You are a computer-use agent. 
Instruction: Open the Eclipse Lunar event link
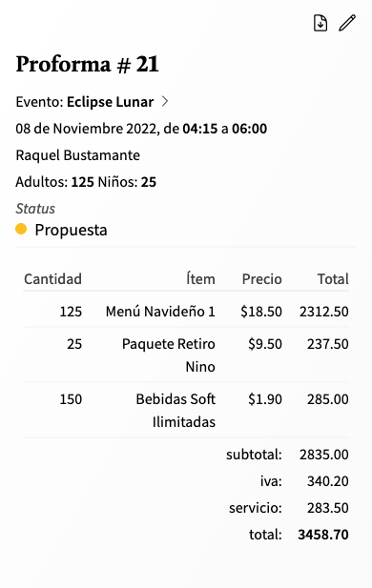pos(110,102)
